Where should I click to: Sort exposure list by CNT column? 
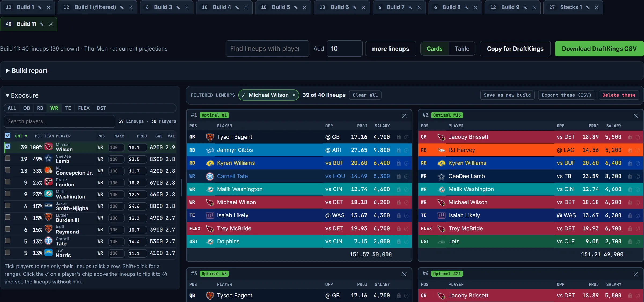(21, 136)
